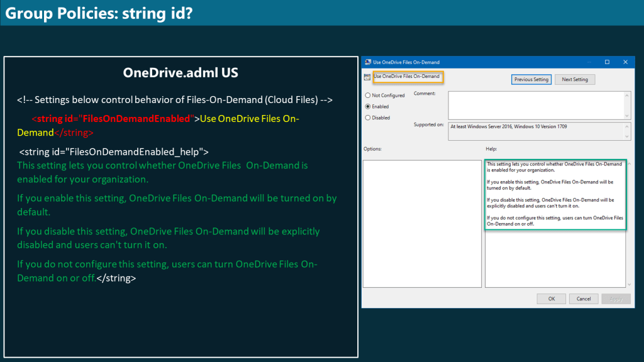Viewport: 644px width, 362px height.
Task: Confirm the policy with OK
Action: [x=552, y=299]
